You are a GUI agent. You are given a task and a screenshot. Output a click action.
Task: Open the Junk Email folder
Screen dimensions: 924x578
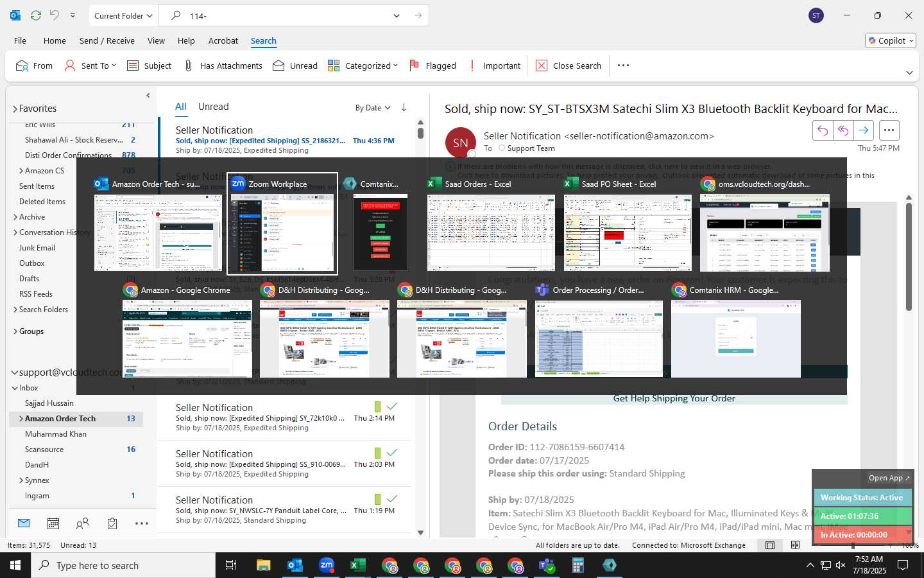tap(37, 248)
